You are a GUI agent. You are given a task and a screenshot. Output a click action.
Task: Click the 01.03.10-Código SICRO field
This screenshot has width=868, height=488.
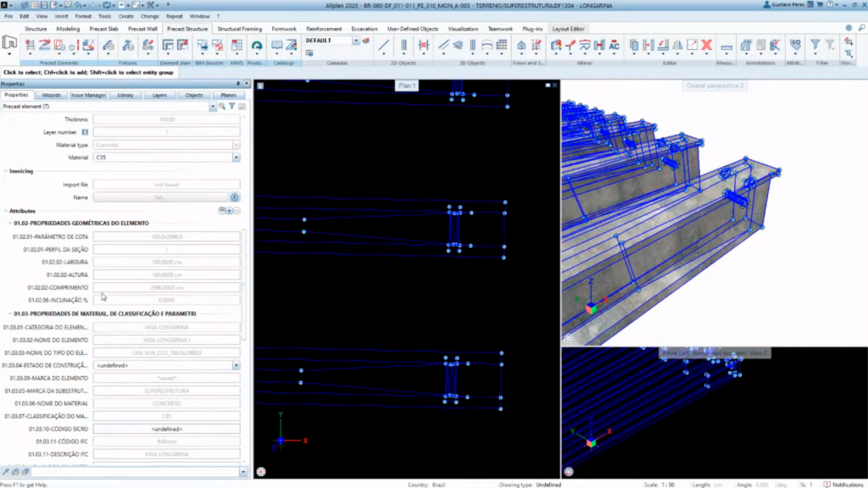(x=167, y=429)
